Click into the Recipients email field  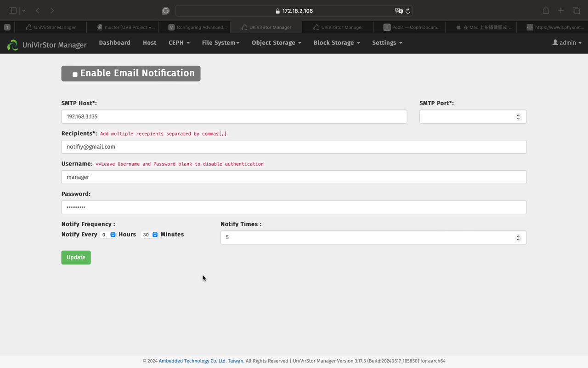point(294,147)
